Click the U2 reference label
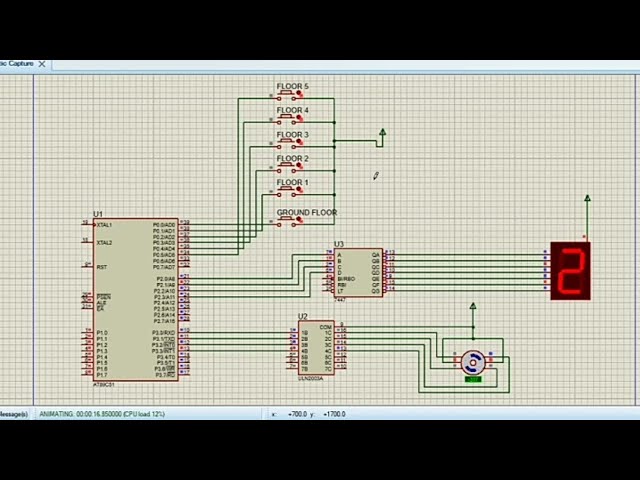 [x=303, y=316]
